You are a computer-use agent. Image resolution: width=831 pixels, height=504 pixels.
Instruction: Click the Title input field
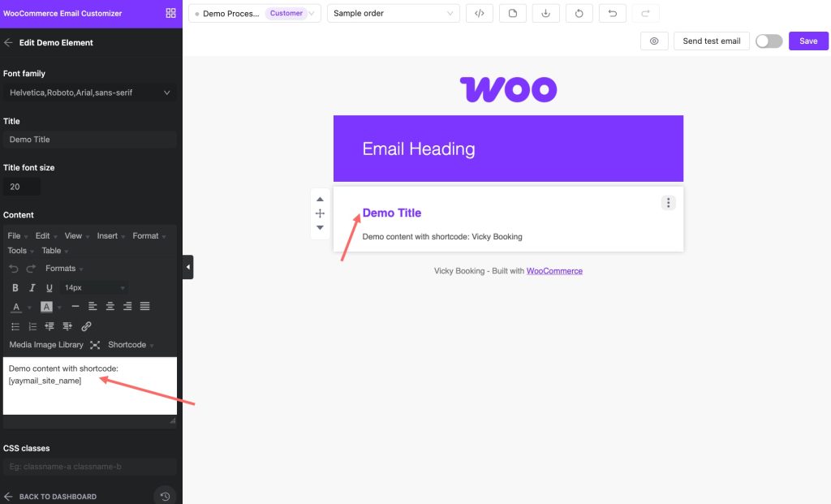click(89, 140)
